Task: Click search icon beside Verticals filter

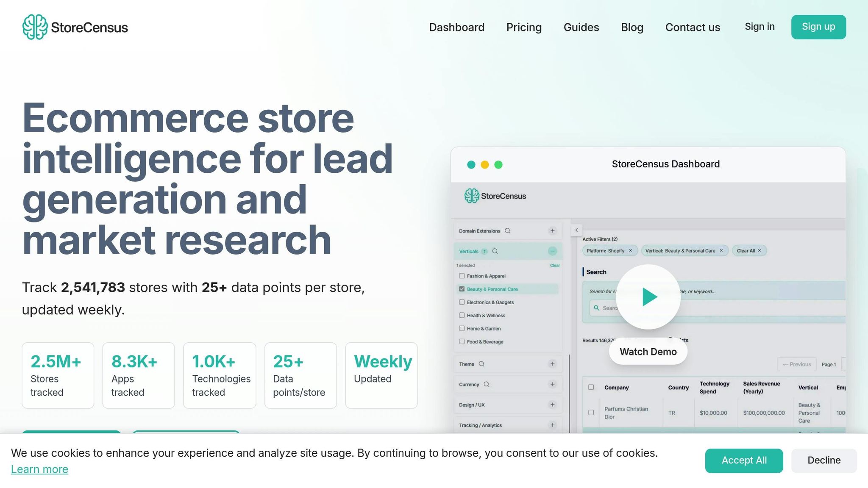Action: [x=495, y=251]
